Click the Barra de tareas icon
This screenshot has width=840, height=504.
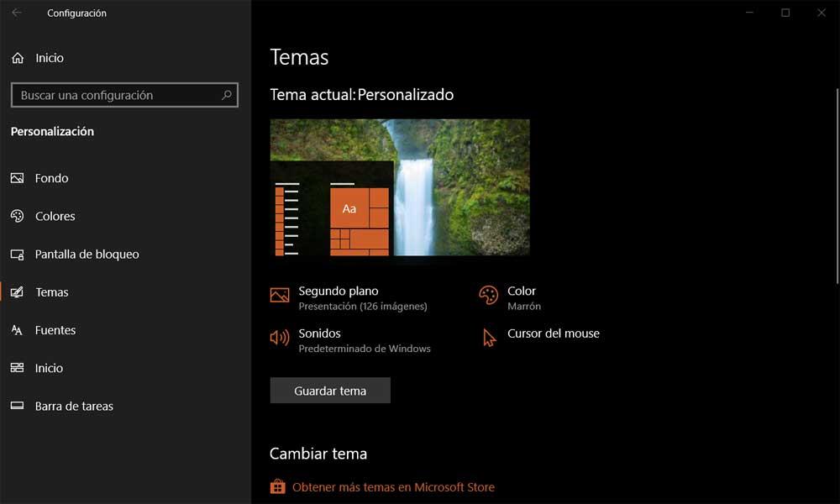point(17,406)
